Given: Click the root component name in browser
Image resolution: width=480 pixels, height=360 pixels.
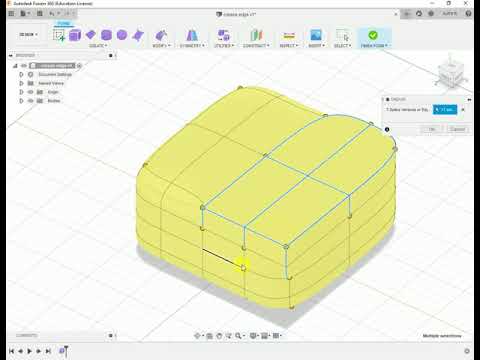Looking at the screenshot, I should click(x=55, y=66).
